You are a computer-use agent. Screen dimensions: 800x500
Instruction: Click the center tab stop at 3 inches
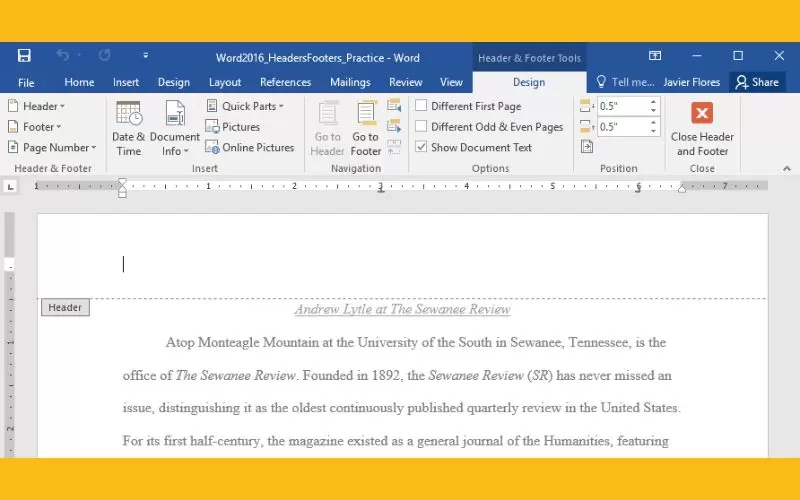(381, 190)
